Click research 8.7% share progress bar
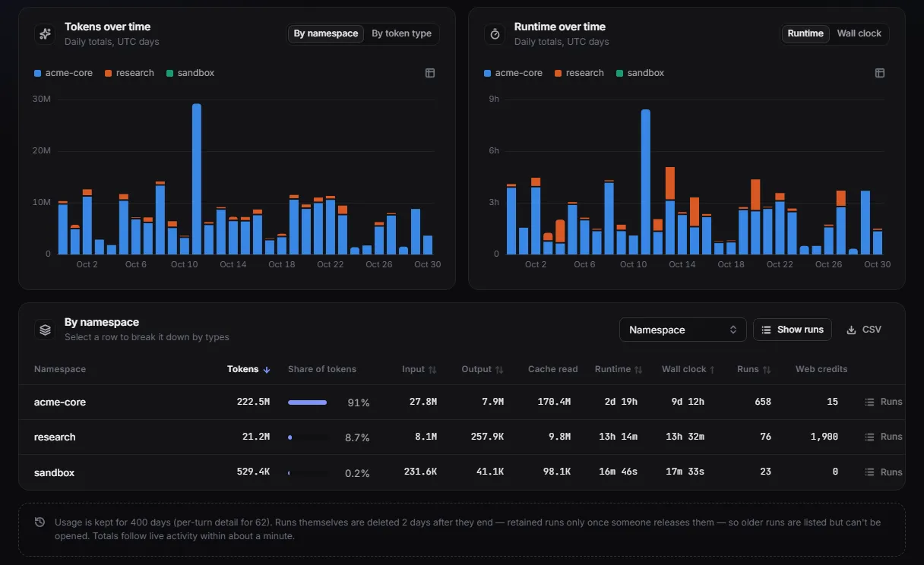Image resolution: width=924 pixels, height=565 pixels. (x=309, y=437)
